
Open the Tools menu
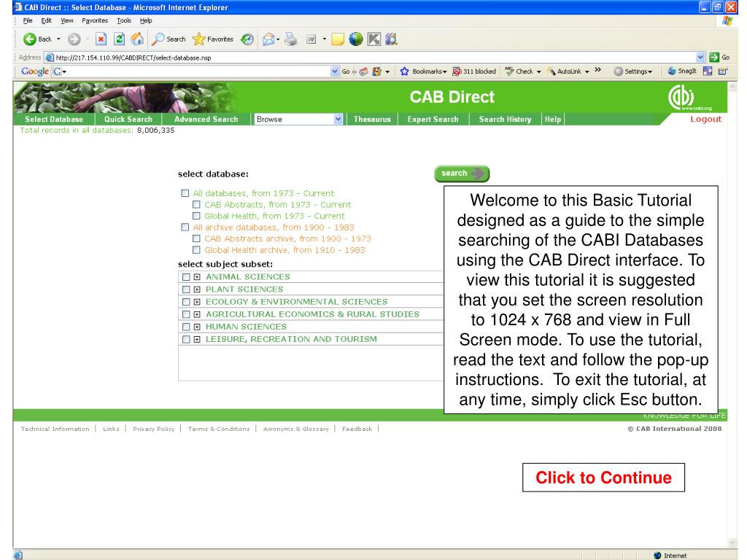124,20
